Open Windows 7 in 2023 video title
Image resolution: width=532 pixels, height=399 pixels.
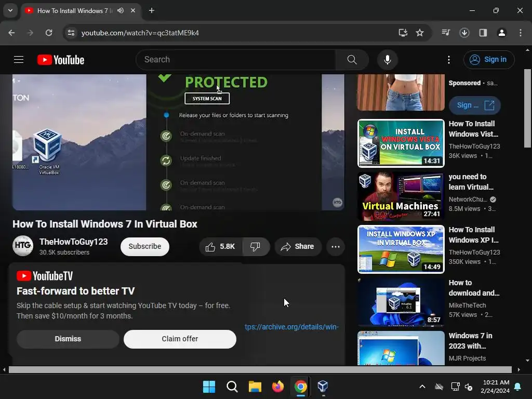tap(470, 341)
